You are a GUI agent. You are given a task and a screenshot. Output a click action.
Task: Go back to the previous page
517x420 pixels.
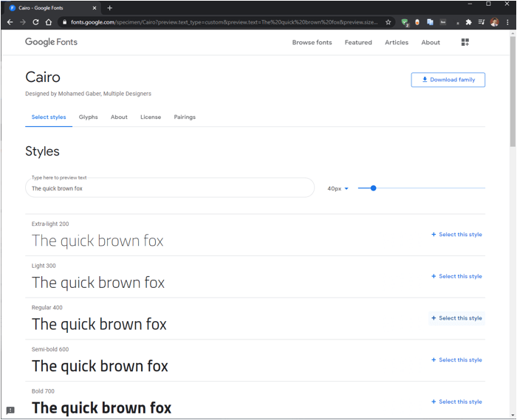tap(10, 22)
